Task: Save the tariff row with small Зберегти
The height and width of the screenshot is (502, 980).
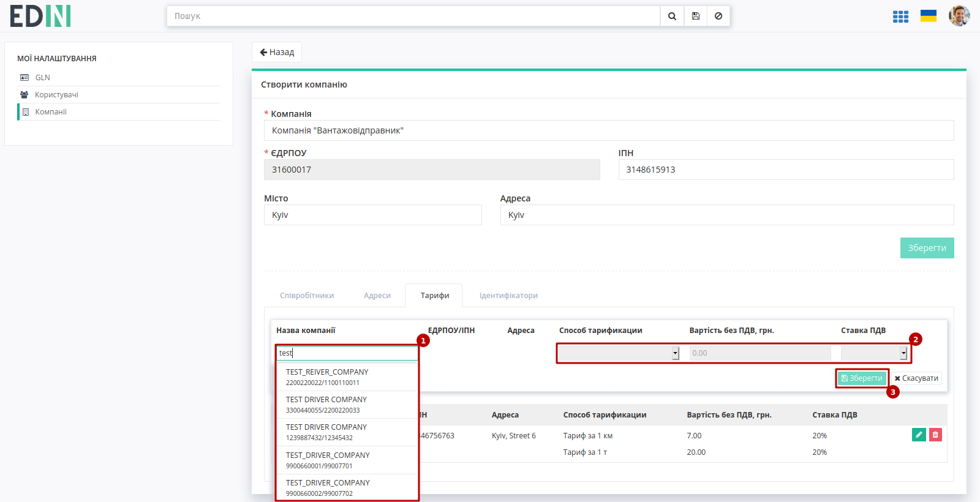Action: tap(862, 378)
